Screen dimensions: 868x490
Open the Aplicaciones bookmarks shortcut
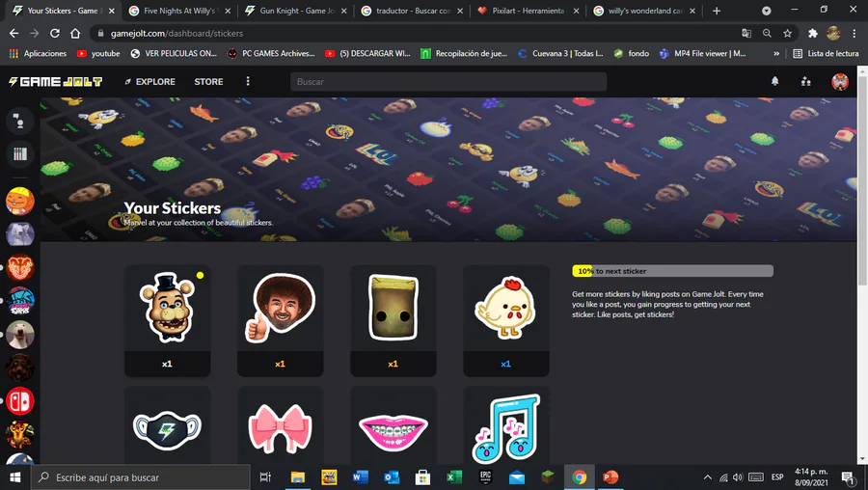pyautogui.click(x=38, y=53)
